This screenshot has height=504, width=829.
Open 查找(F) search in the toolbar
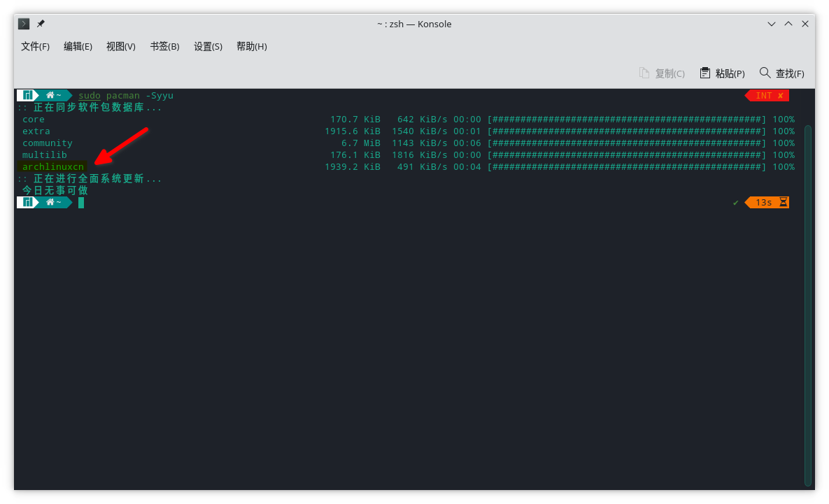782,73
